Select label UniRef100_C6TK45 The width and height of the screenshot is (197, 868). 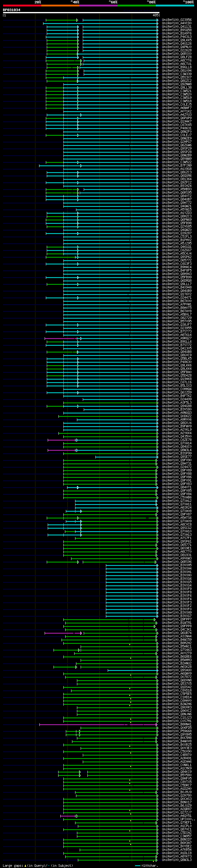(176, 125)
